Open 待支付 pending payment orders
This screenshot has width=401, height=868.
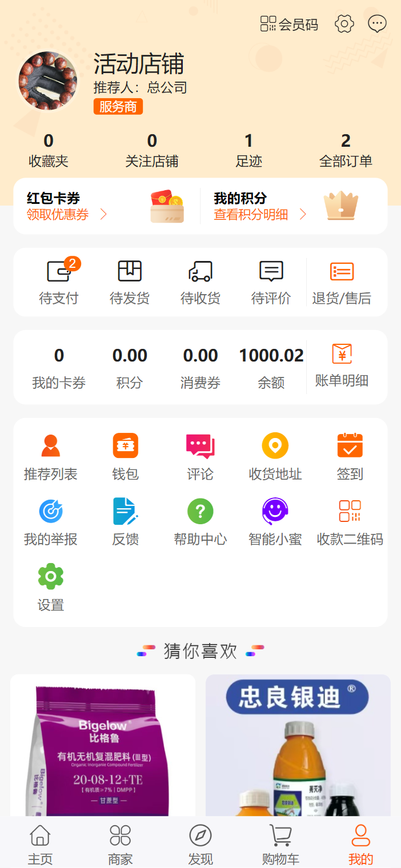pos(58,282)
